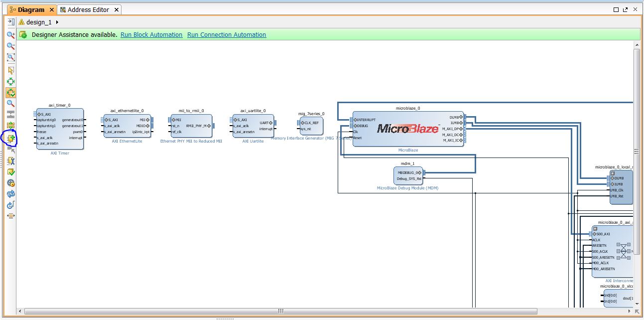The image size is (644, 320).
Task: Click the "design_1" breadcrumb name
Action: point(39,22)
